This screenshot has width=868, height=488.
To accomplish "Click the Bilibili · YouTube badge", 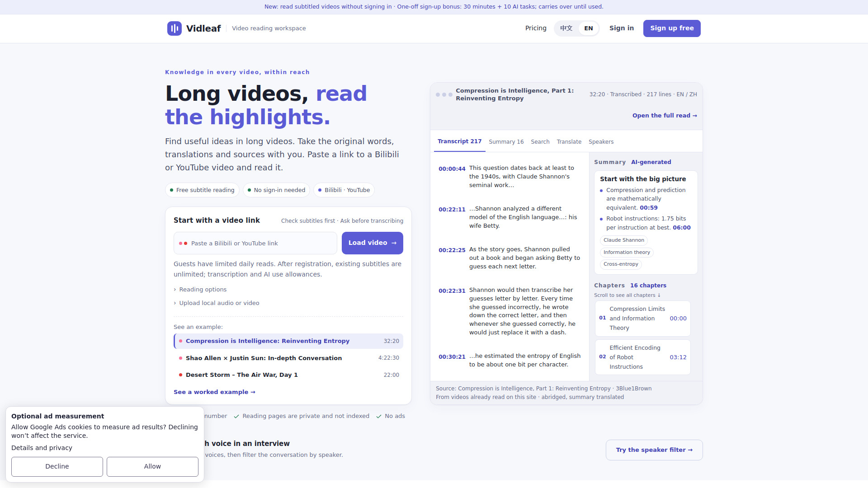I will (x=344, y=190).
